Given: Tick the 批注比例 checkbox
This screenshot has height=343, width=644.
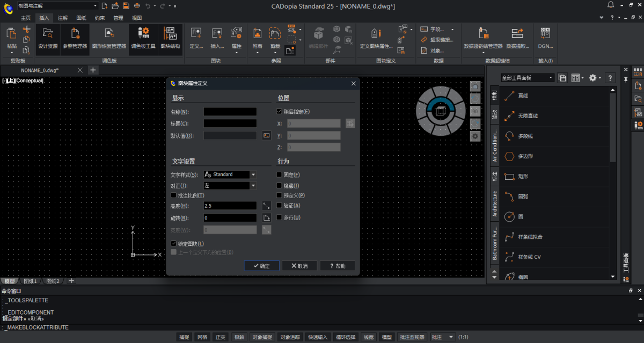Looking at the screenshot, I should [173, 195].
